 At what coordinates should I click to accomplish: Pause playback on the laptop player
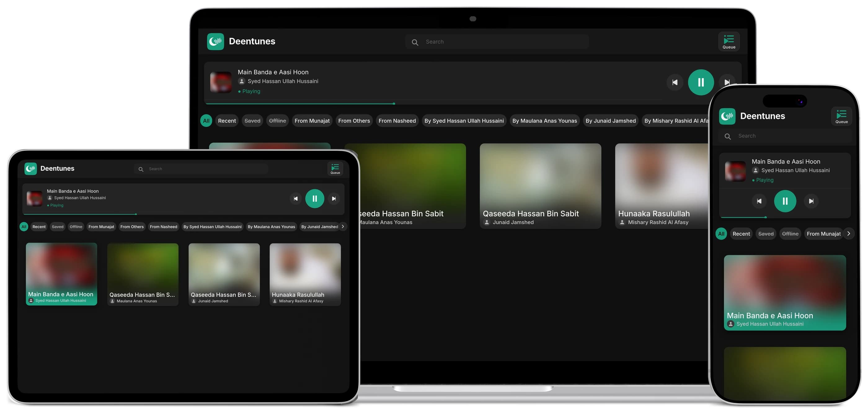click(701, 82)
